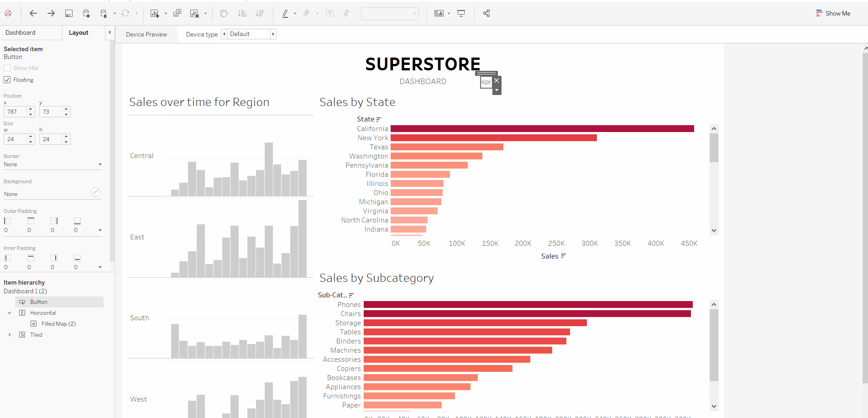Viewport: 868px width, 418px height.
Task: Click the Duplicate sheet icon
Action: pyautogui.click(x=177, y=14)
